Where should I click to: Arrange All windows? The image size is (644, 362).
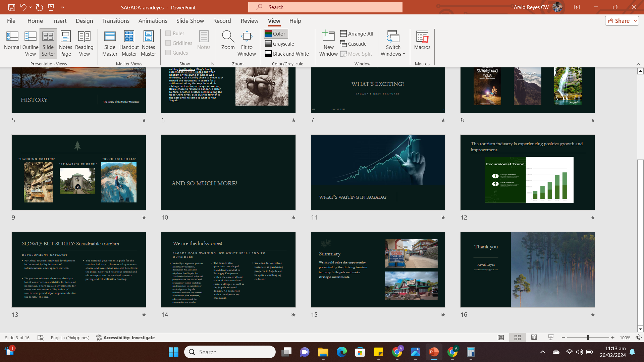click(357, 34)
